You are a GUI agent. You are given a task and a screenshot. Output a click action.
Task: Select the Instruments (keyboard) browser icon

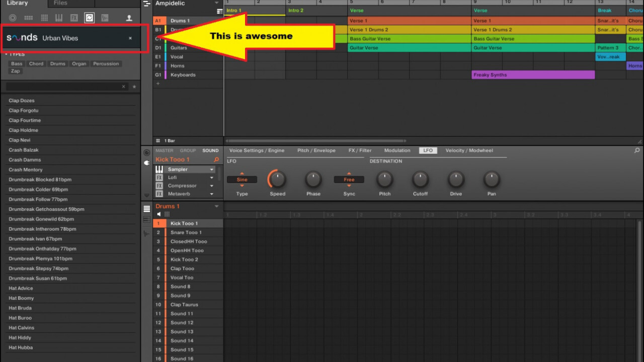coord(59,18)
